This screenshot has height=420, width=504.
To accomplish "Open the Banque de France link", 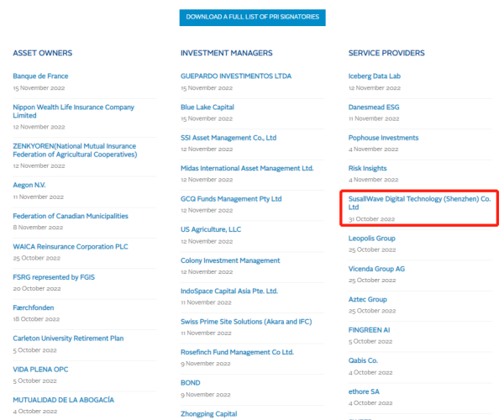I will tap(40, 76).
